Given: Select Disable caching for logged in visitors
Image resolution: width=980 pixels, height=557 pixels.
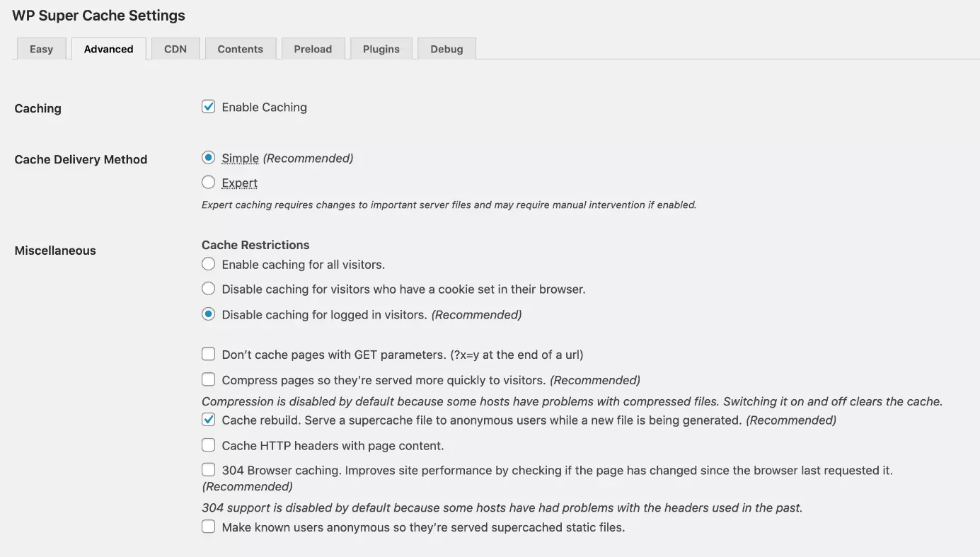Looking at the screenshot, I should [208, 314].
